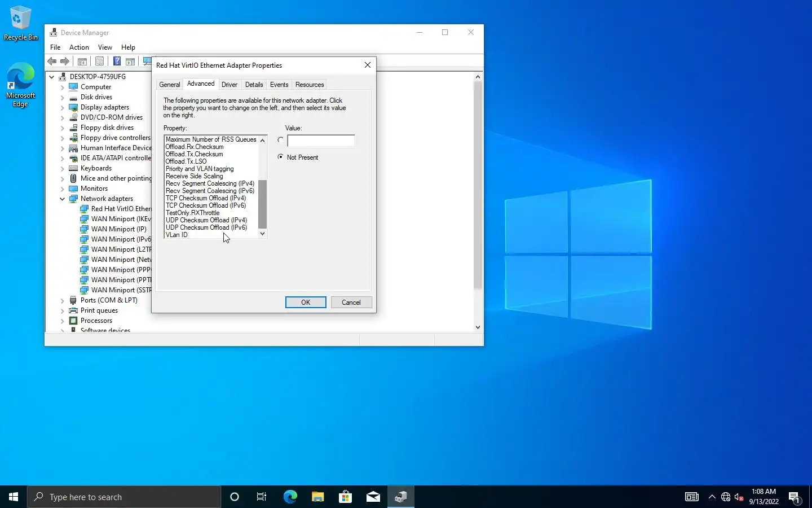Click the Properties toolbar icon in Device Manager
Image resolution: width=812 pixels, height=508 pixels.
point(100,61)
